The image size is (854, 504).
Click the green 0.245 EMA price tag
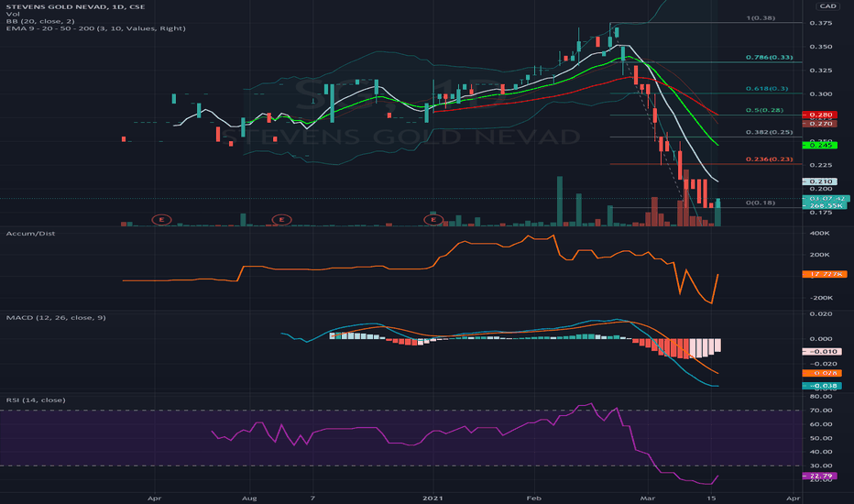[x=820, y=145]
